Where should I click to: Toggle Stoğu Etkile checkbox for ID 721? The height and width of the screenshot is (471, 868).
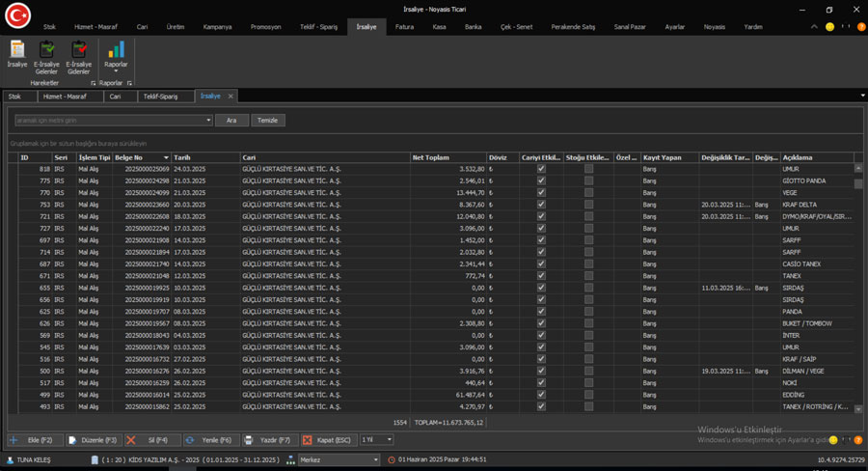coord(588,216)
